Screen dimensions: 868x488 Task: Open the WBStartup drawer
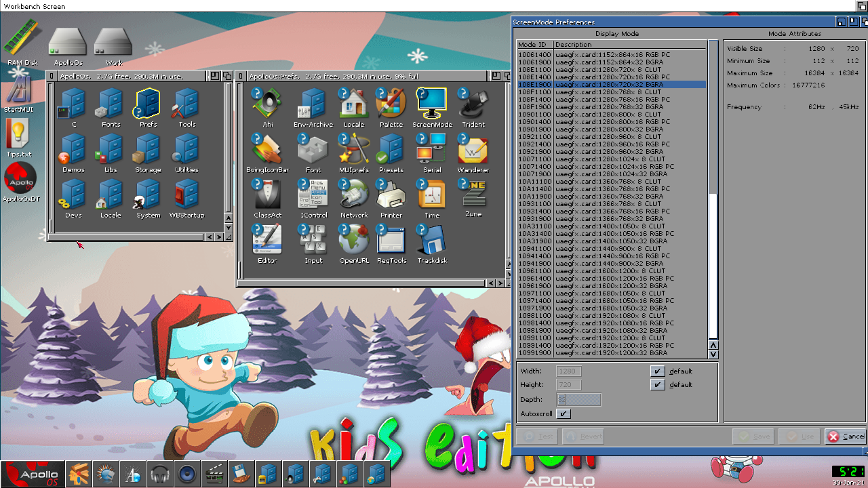(x=186, y=195)
